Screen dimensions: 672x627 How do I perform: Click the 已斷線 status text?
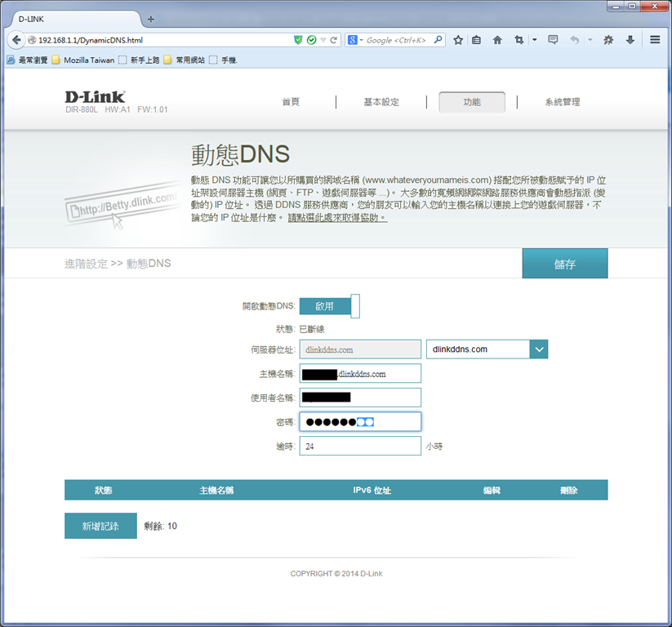(312, 329)
